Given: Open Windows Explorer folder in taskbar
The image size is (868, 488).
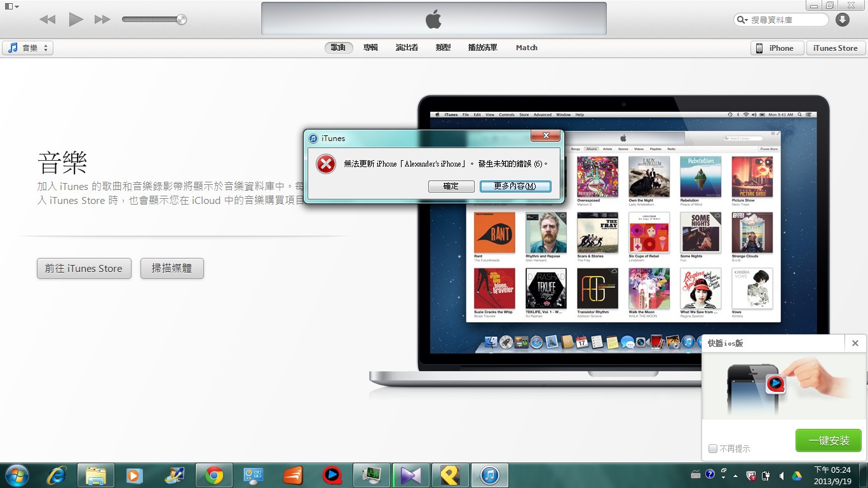Looking at the screenshot, I should click(x=96, y=475).
